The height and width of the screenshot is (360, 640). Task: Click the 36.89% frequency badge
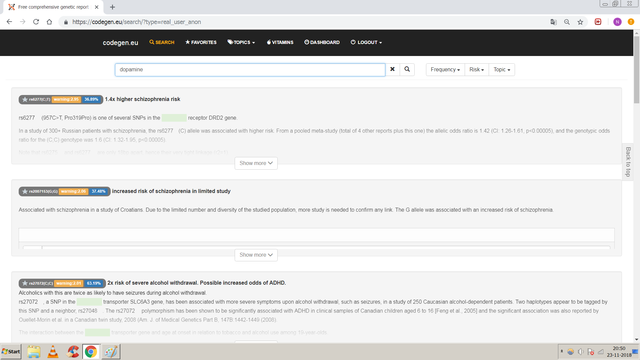click(91, 99)
